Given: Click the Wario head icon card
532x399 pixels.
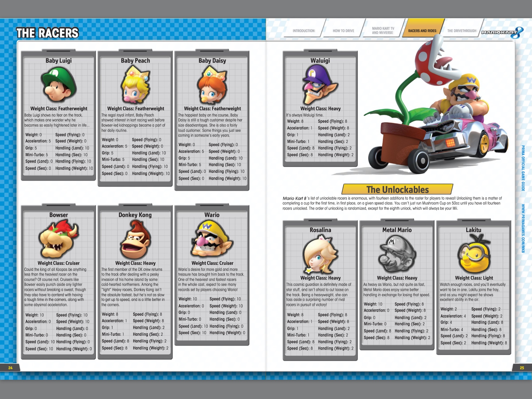Looking at the screenshot, I should tap(212, 239).
